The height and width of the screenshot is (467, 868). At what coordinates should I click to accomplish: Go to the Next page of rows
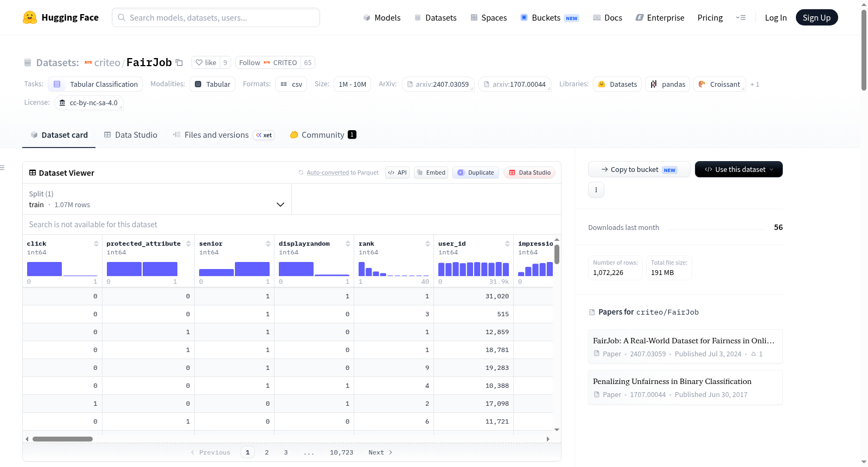pos(380,452)
